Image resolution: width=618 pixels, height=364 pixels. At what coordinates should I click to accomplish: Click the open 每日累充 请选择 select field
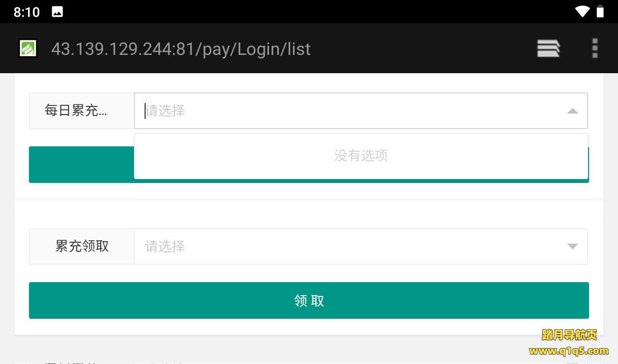[361, 111]
